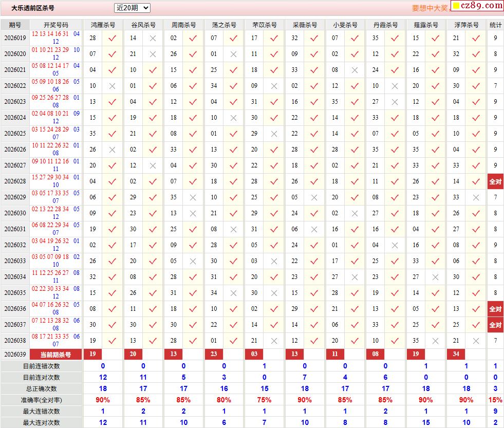Click the X mark for 鸿雁杀号 in row 2026022
This screenshot has width=504, height=428.
113,86
